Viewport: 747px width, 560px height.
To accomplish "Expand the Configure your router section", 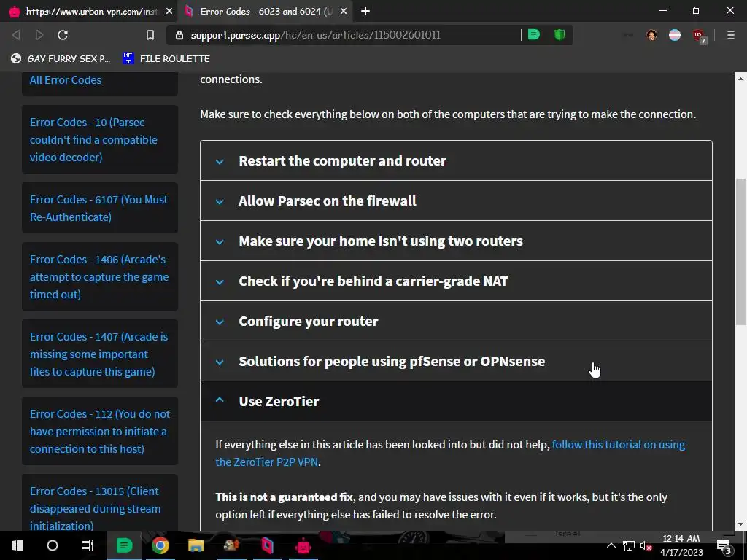I will click(x=456, y=321).
